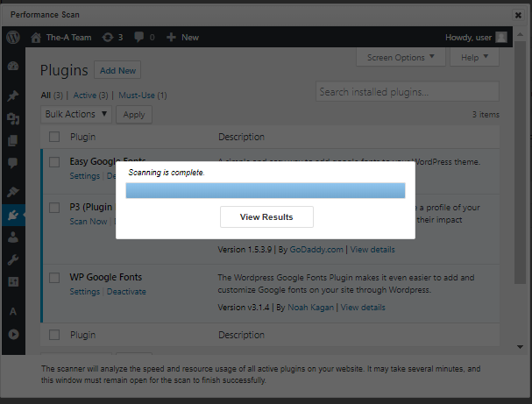
Task: Click the WordPress logo icon
Action: [x=13, y=38]
